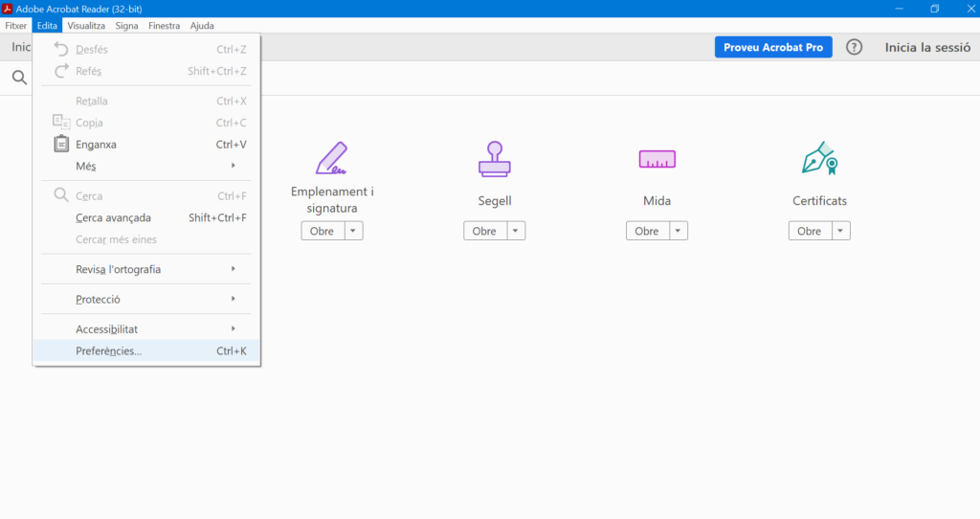The height and width of the screenshot is (519, 980).
Task: Expand the dropdown arrow next to Segell Obre
Action: [x=516, y=231]
